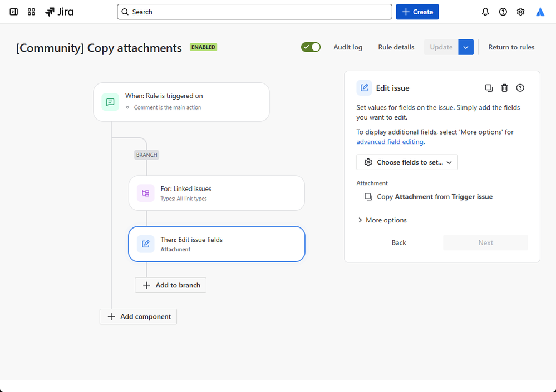Focus the Search input field
This screenshot has width=556, height=392.
click(x=254, y=12)
